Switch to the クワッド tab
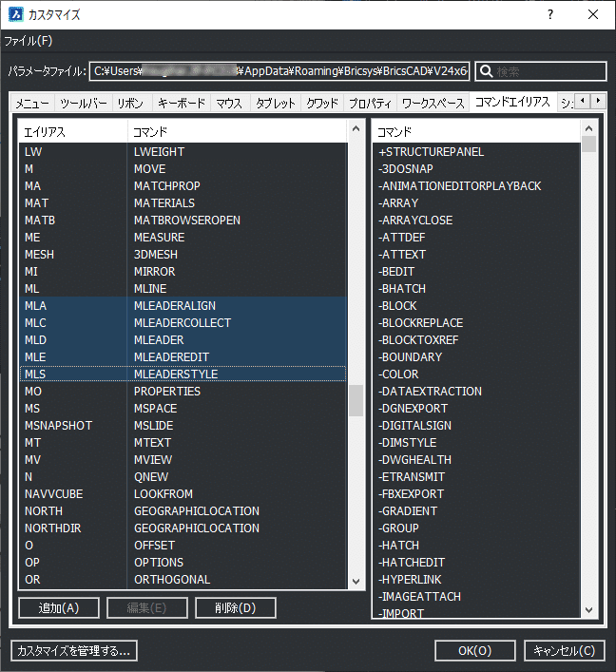Image resolution: width=616 pixels, height=672 pixels. point(322,104)
